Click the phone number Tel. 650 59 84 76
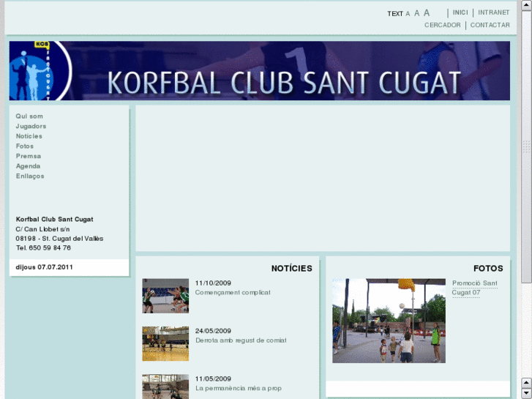Screen dimensions: 532x399 [x=43, y=248]
